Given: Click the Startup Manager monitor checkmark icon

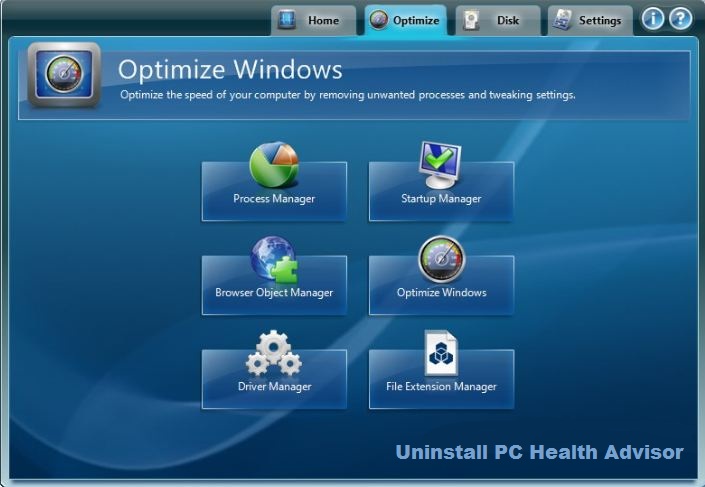Looking at the screenshot, I should 440,165.
